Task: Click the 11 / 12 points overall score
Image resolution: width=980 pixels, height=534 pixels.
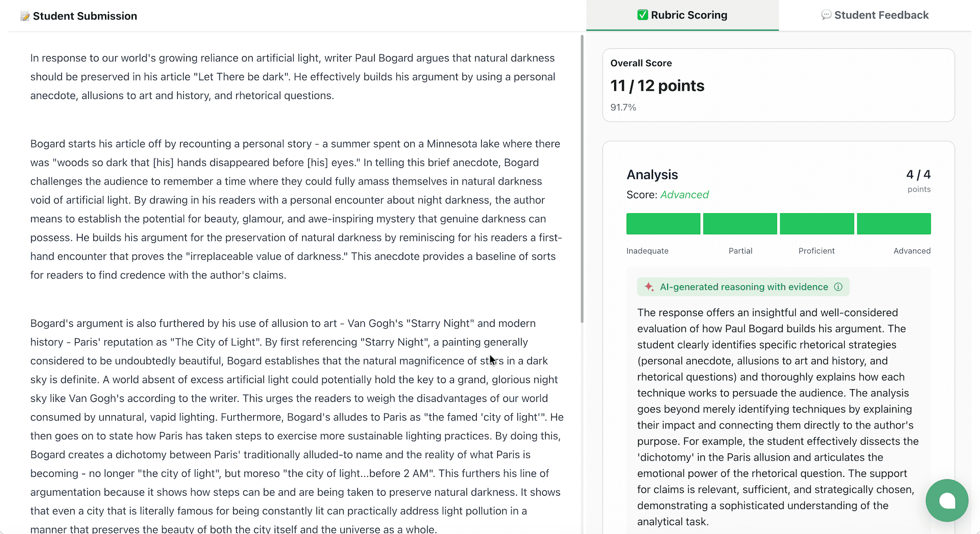Action: pyautogui.click(x=657, y=85)
